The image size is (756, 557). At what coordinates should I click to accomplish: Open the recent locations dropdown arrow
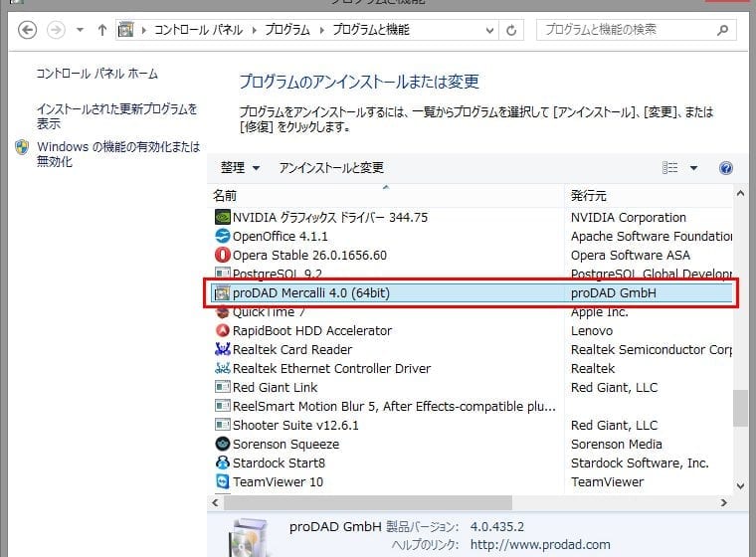coord(80,30)
